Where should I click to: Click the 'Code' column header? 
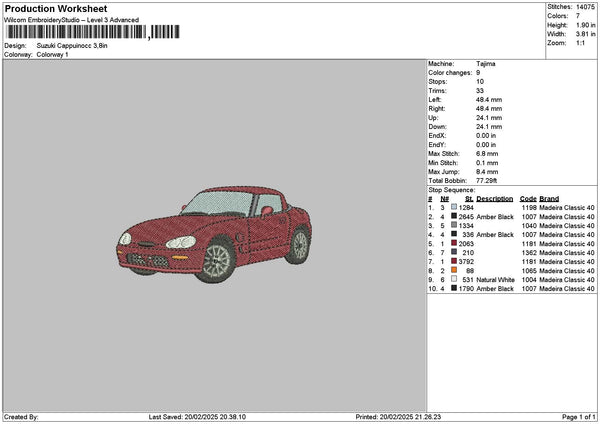pyautogui.click(x=528, y=199)
